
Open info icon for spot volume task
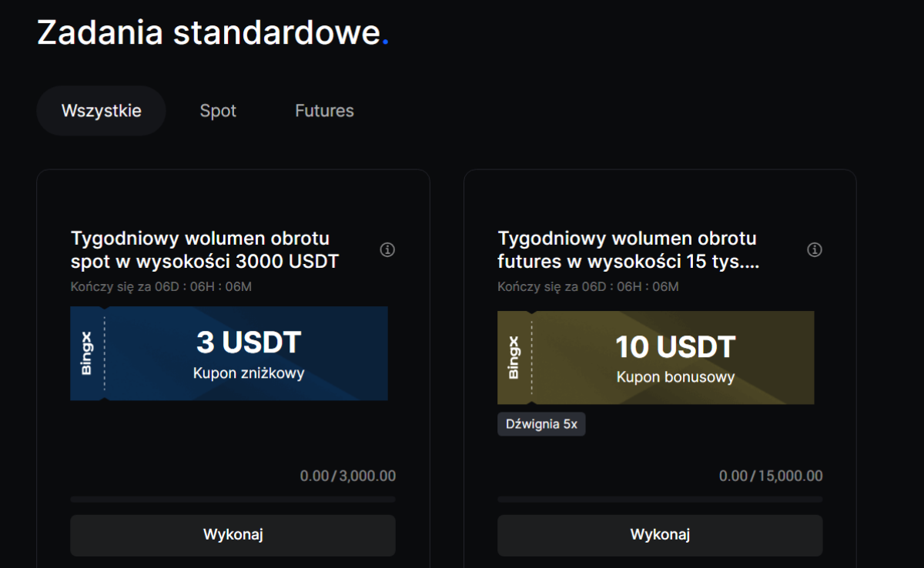click(387, 250)
